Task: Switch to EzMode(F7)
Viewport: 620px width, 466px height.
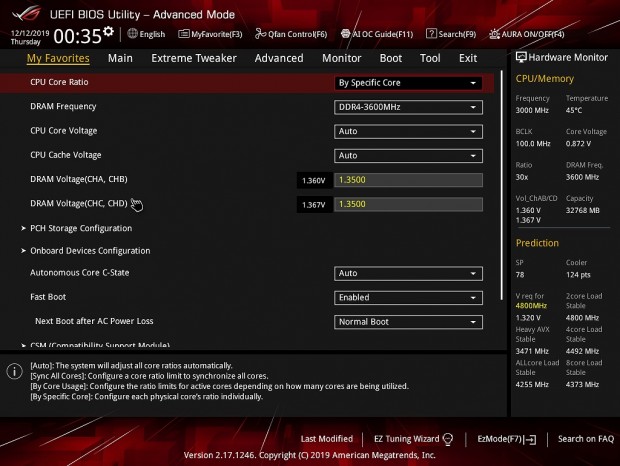Action: tap(507, 439)
